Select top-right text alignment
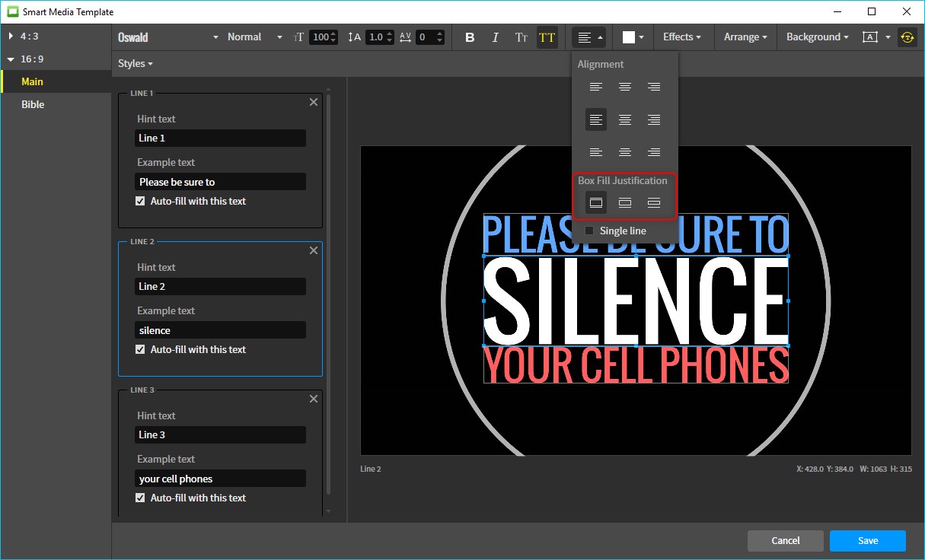925x560 pixels. point(654,87)
